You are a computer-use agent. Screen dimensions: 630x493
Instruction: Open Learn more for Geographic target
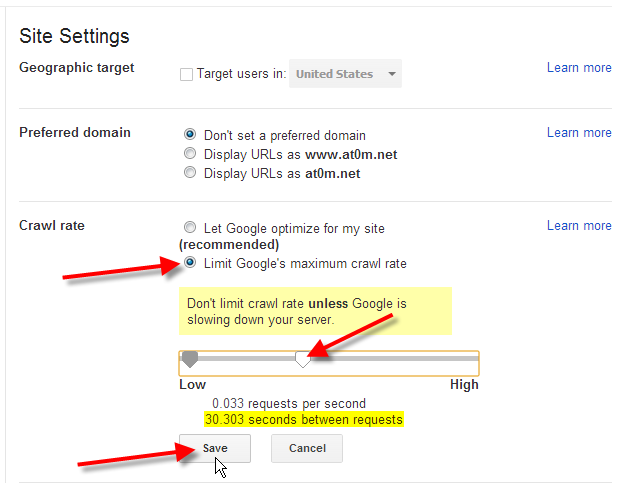(x=578, y=68)
